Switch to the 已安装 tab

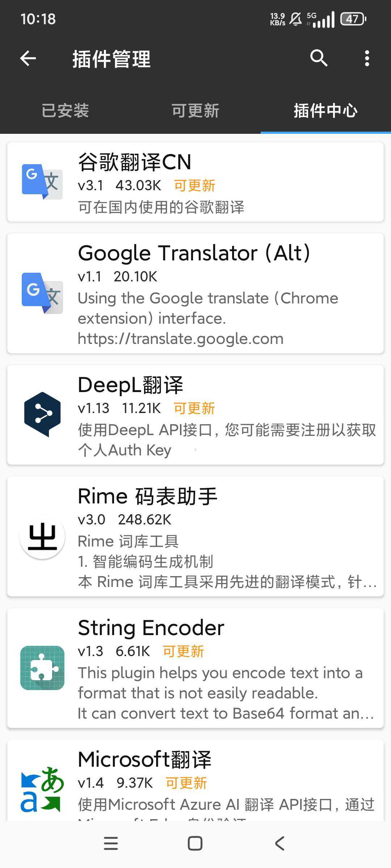pyautogui.click(x=65, y=111)
